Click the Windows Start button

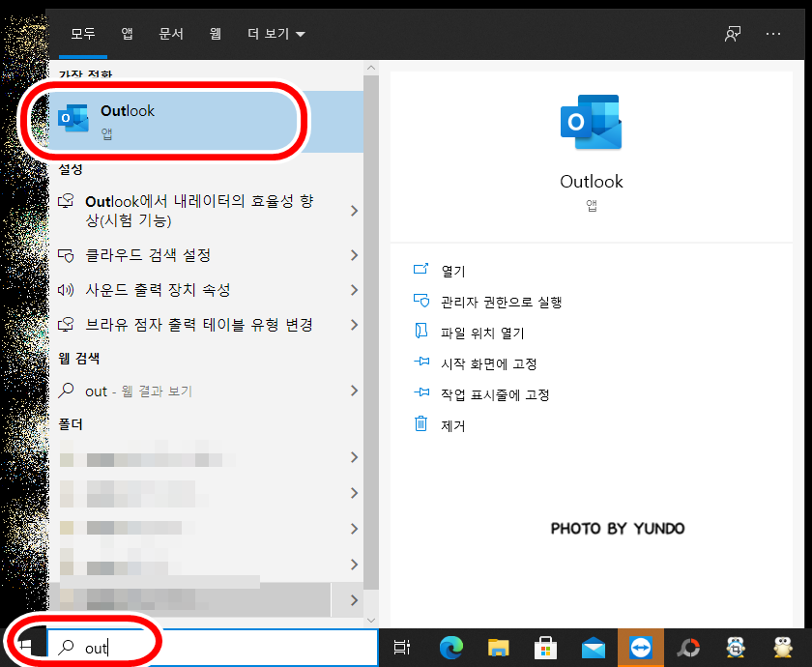(25, 648)
